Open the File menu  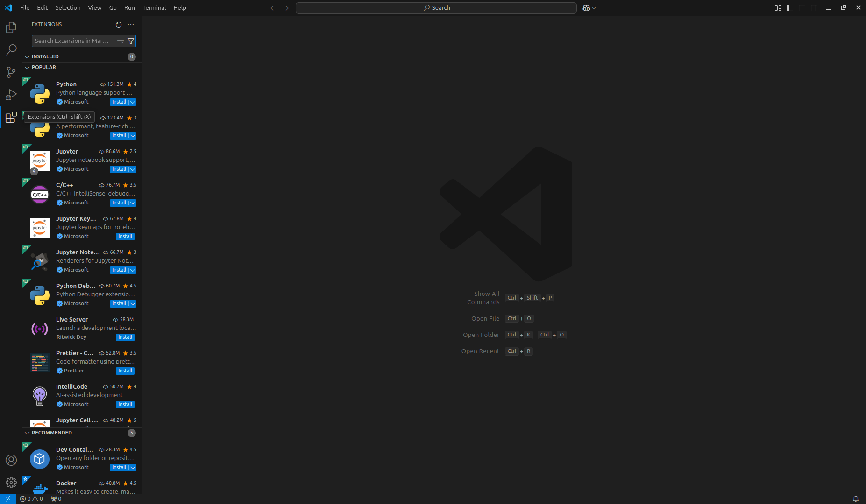(x=25, y=8)
